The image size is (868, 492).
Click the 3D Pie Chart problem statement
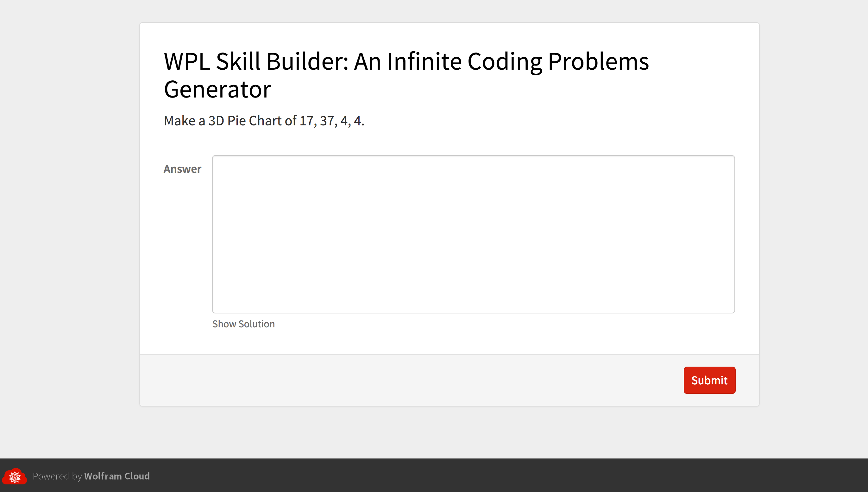tap(264, 121)
